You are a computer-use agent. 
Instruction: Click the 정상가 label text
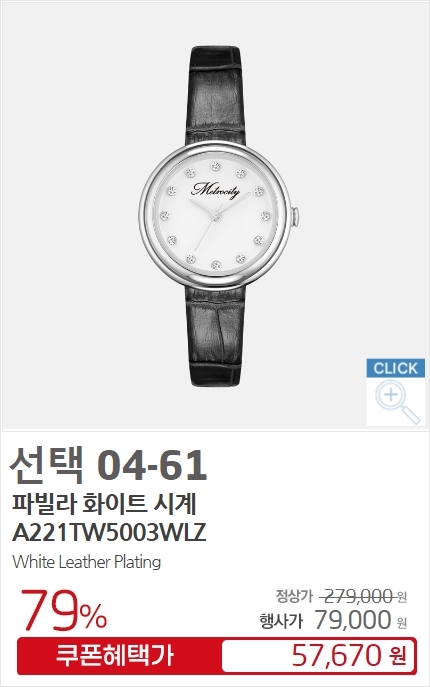[x=294, y=596]
